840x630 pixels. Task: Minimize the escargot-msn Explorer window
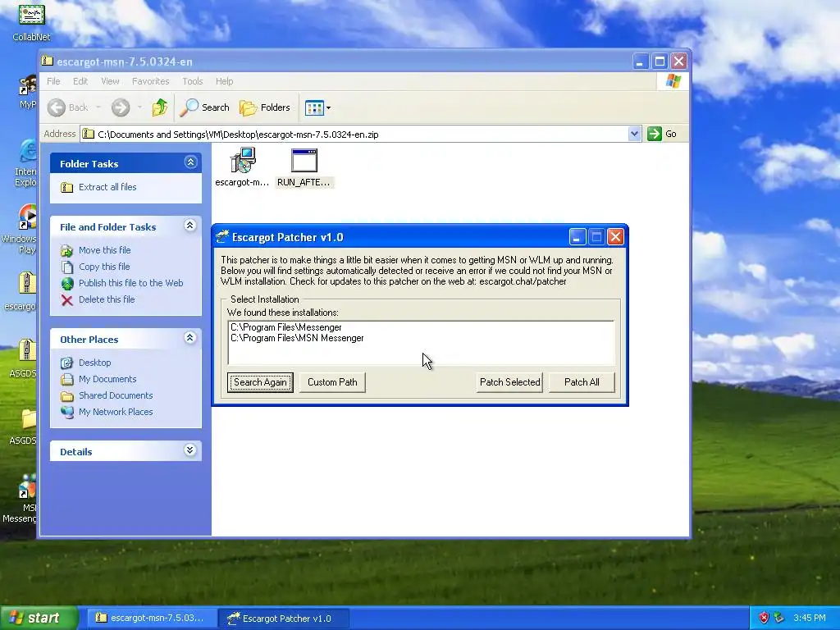640,61
